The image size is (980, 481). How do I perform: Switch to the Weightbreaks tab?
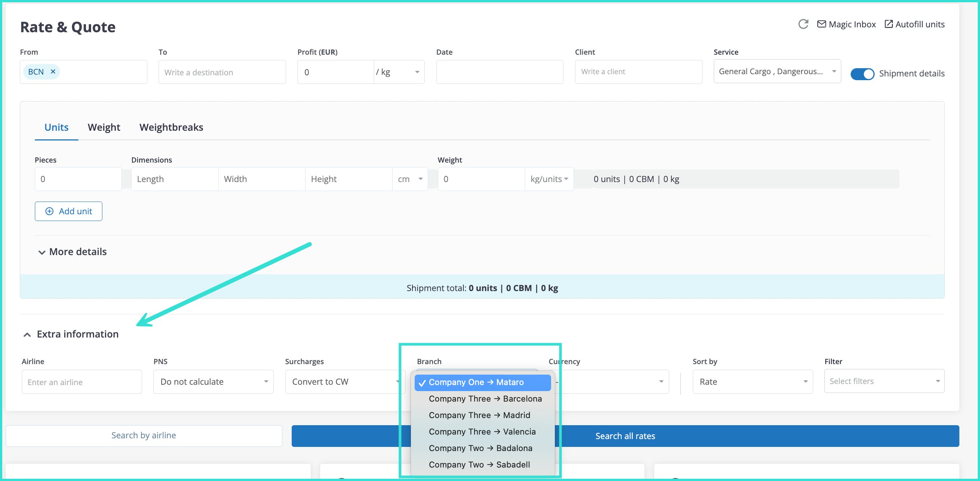171,127
